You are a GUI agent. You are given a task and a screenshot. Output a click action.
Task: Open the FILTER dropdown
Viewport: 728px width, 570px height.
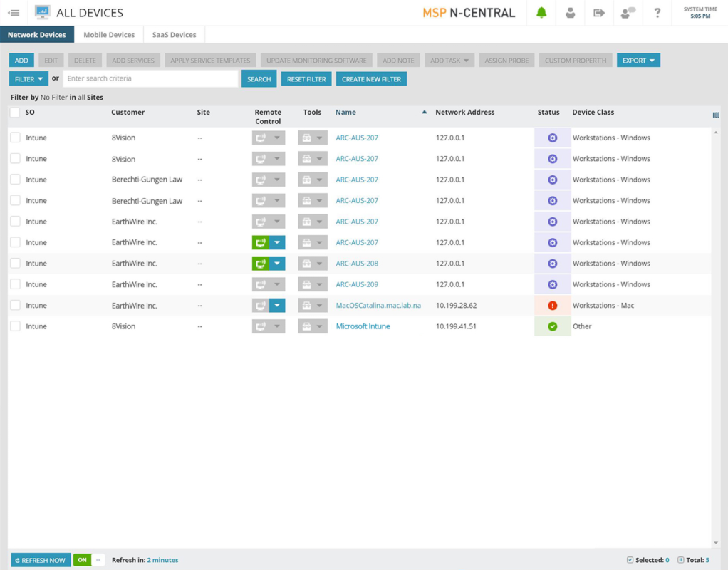(28, 79)
